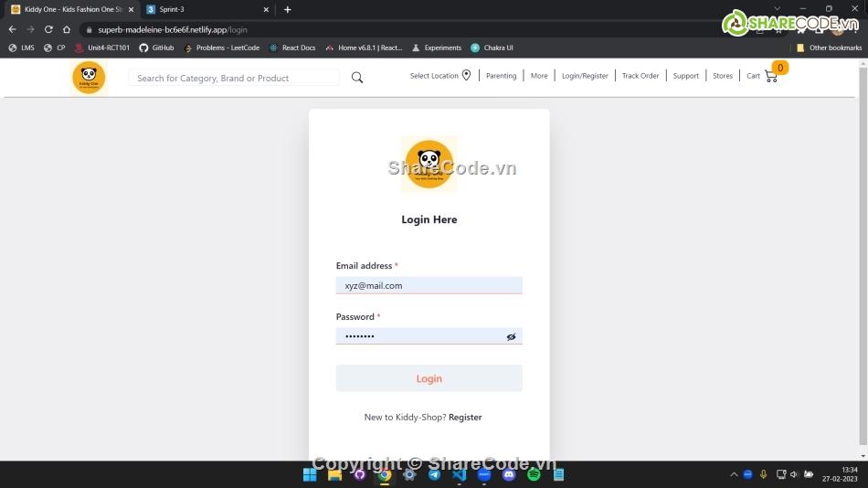The height and width of the screenshot is (488, 868).
Task: Open the shopping cart icon
Action: point(771,76)
